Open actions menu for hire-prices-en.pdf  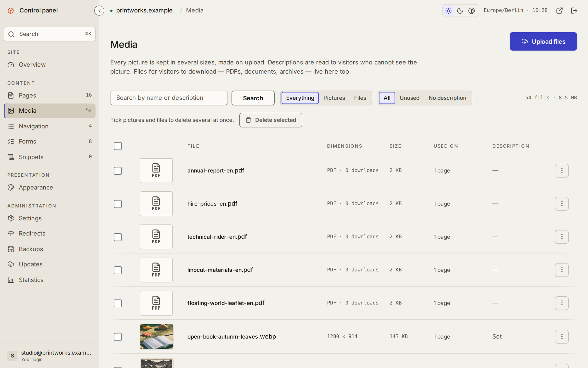[562, 204]
